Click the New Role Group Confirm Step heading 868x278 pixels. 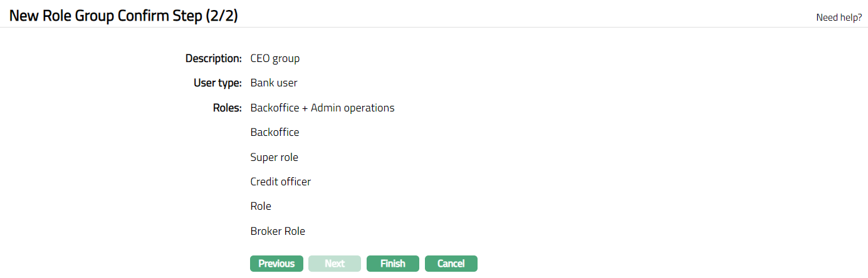123,16
